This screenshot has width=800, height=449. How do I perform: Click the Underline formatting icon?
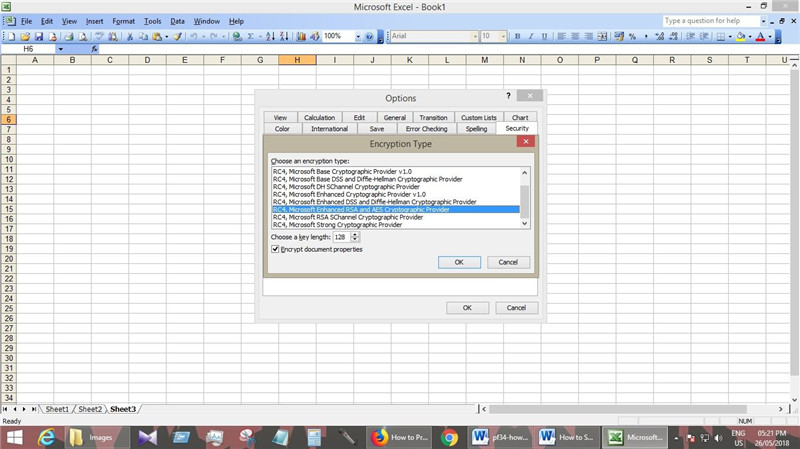pos(544,36)
